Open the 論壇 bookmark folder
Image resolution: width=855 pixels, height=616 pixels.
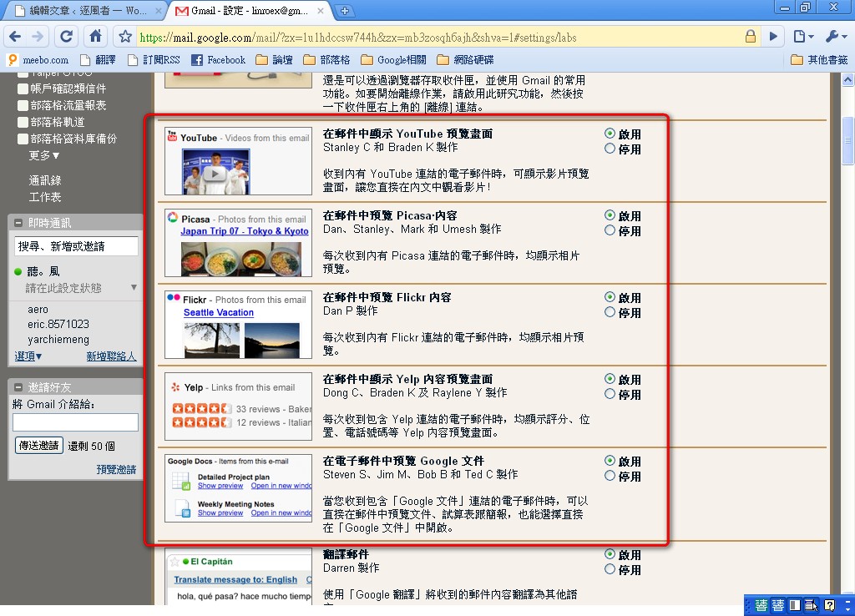(x=274, y=60)
